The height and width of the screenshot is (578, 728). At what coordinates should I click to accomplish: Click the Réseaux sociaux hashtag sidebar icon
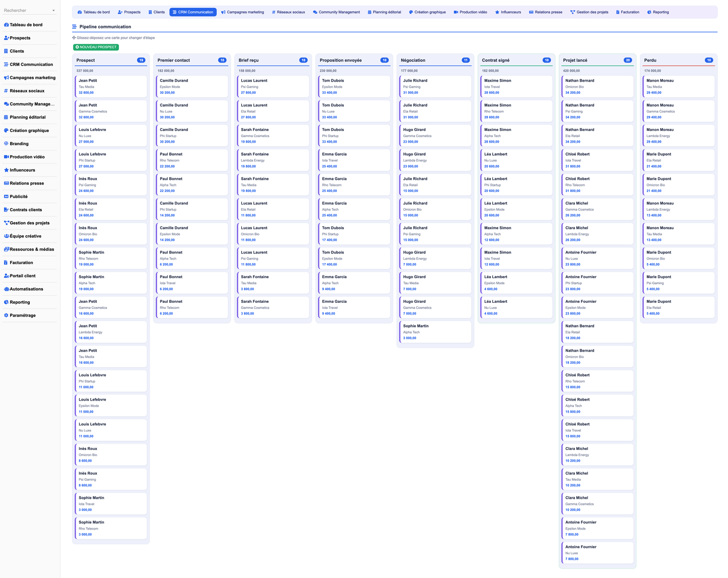[6, 91]
